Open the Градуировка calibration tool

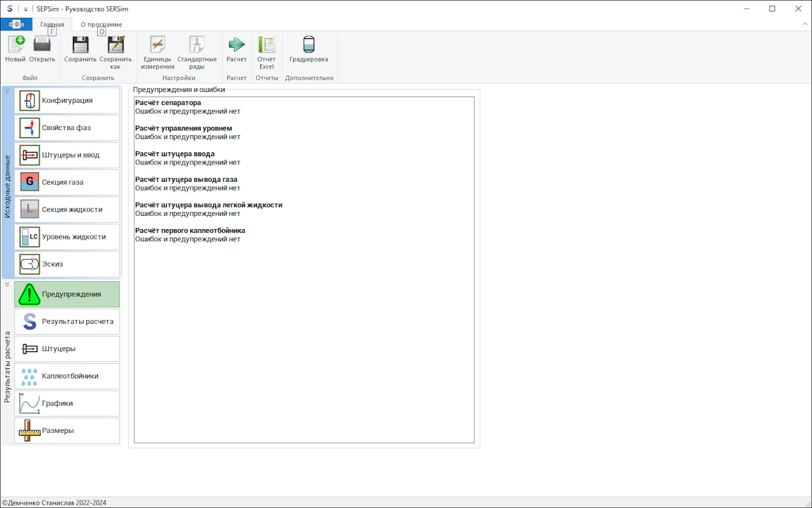[x=309, y=45]
